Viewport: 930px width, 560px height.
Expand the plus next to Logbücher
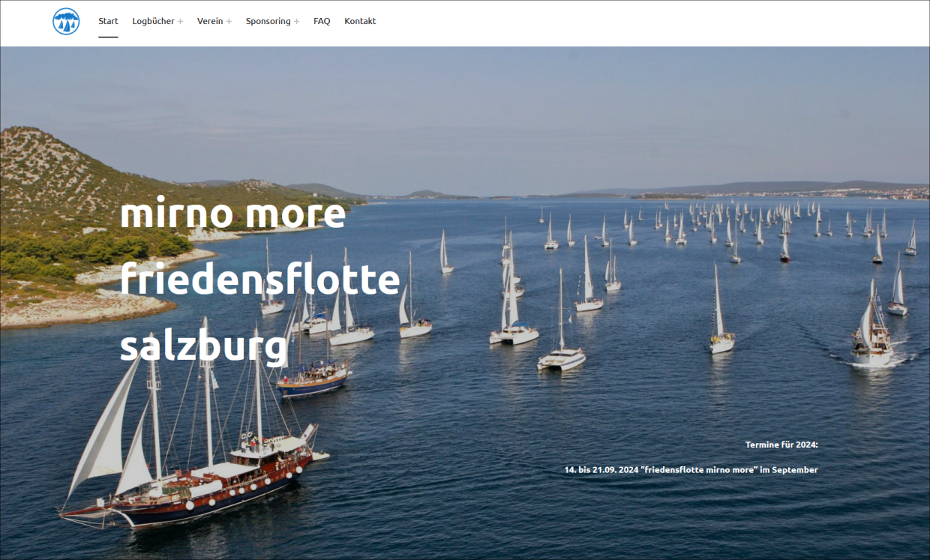tap(181, 21)
